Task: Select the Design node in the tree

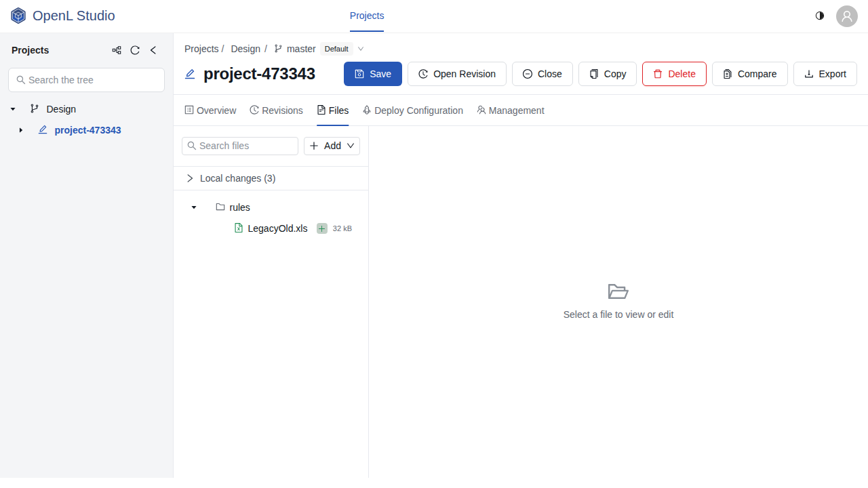Action: (x=61, y=109)
